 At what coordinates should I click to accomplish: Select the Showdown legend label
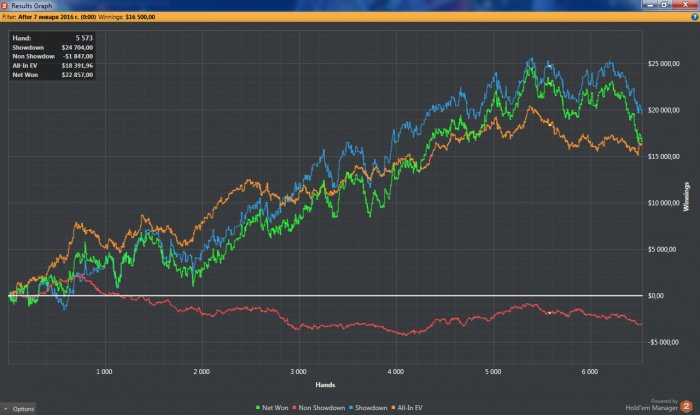[371, 408]
